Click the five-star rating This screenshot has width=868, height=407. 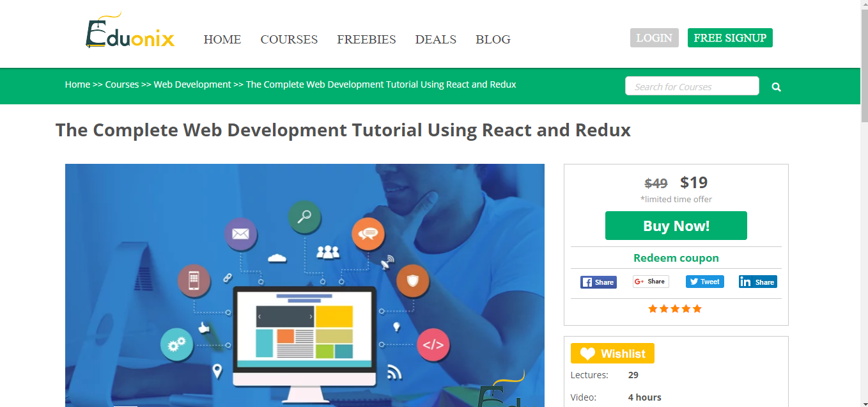(x=675, y=308)
